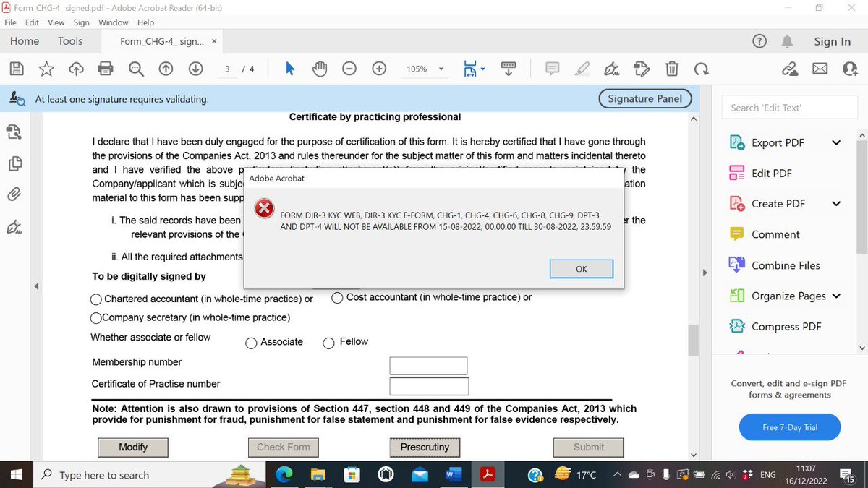Select Company secretary radio option
Screen dimensions: 868x488
pos(95,318)
